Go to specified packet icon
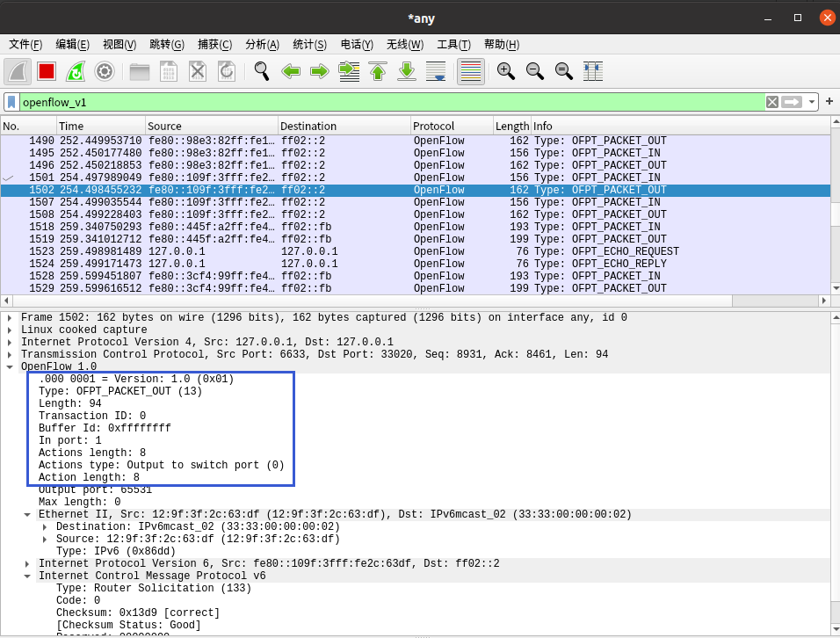This screenshot has height=638, width=840. (x=350, y=71)
